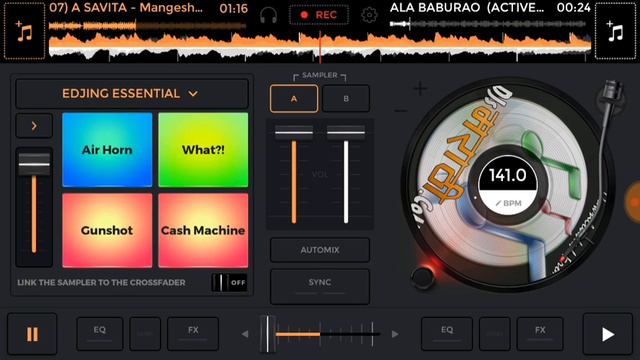Enable AUTOMIX
The height and width of the screenshot is (360, 640).
point(320,250)
